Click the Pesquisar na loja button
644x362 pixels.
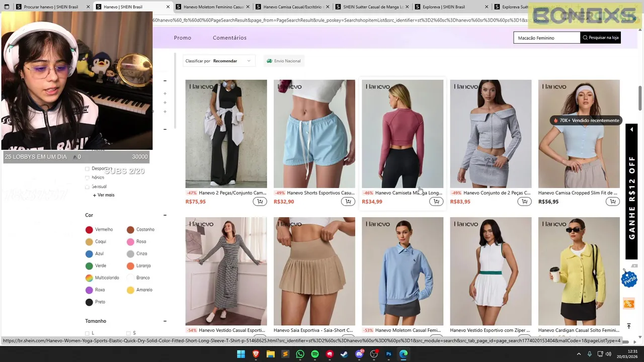(601, 38)
